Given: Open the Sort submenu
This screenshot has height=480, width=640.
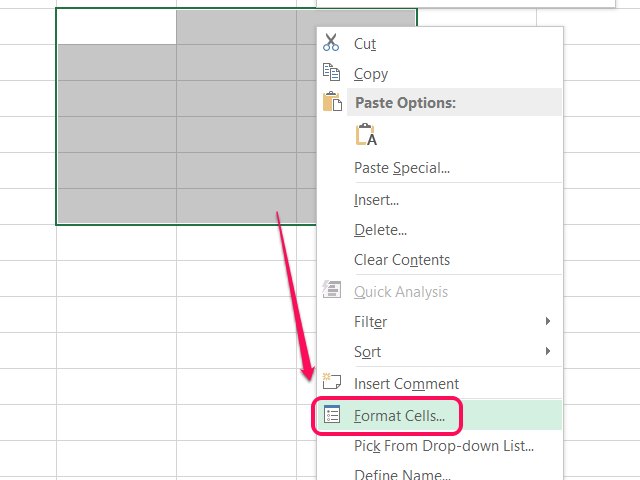Looking at the screenshot, I should (x=440, y=351).
